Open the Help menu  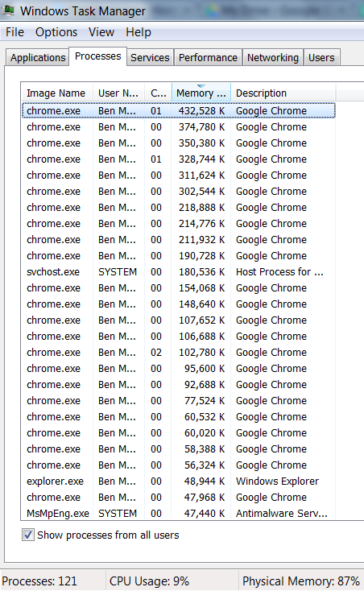coord(139,32)
